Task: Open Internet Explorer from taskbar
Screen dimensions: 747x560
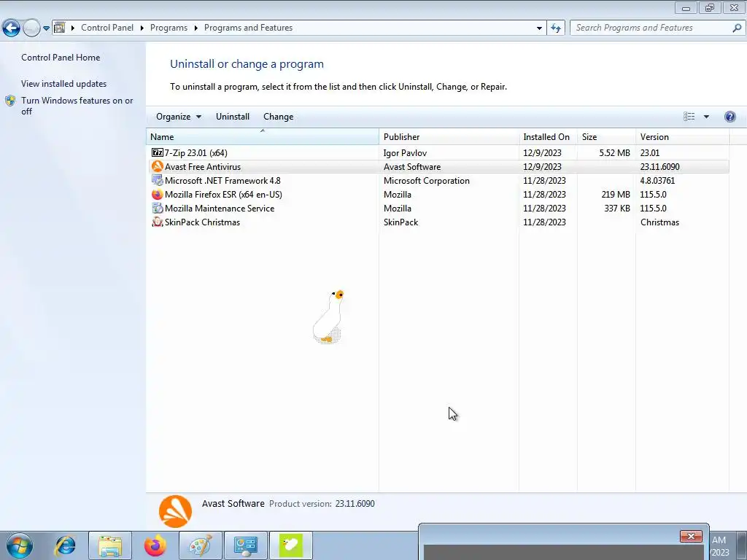Action: (65, 545)
